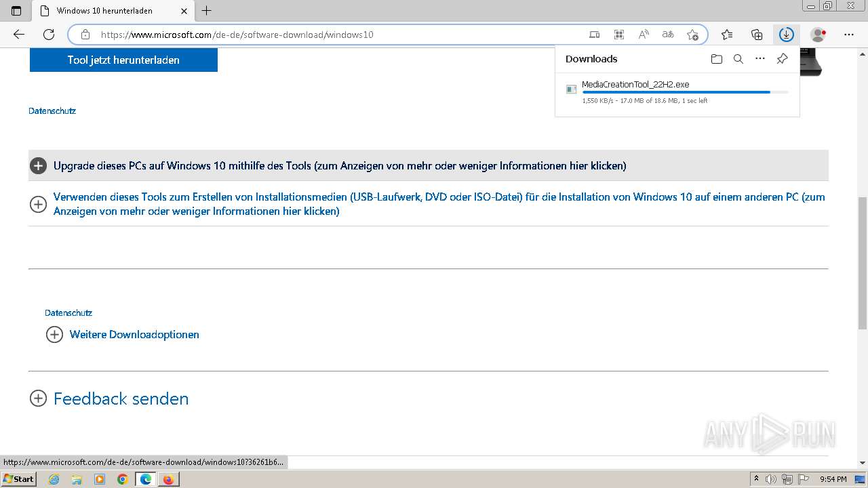The width and height of the screenshot is (868, 488).
Task: Launch Firefox from the taskbar
Action: point(168,479)
